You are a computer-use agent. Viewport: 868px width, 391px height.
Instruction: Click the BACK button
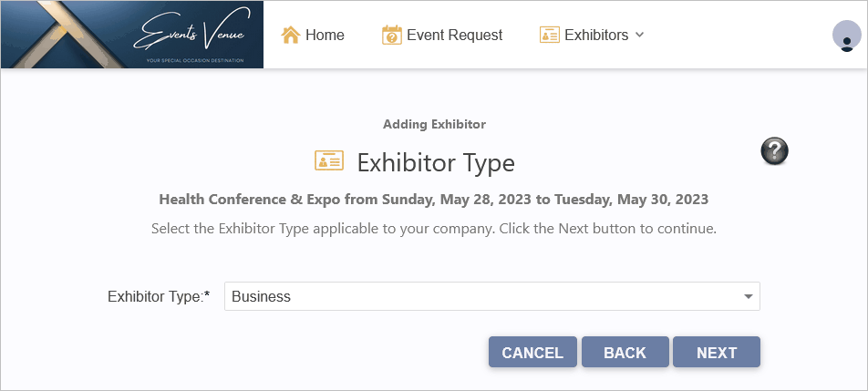625,353
